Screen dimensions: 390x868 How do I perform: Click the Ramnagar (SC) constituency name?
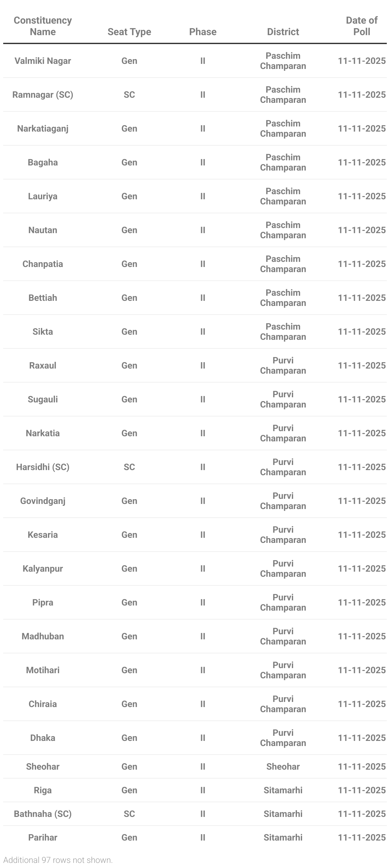[43, 95]
